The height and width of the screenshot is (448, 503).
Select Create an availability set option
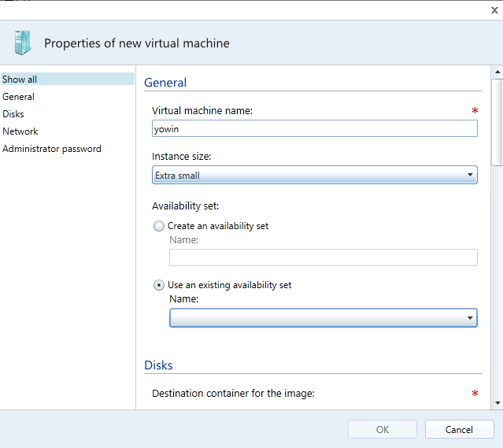pyautogui.click(x=160, y=226)
